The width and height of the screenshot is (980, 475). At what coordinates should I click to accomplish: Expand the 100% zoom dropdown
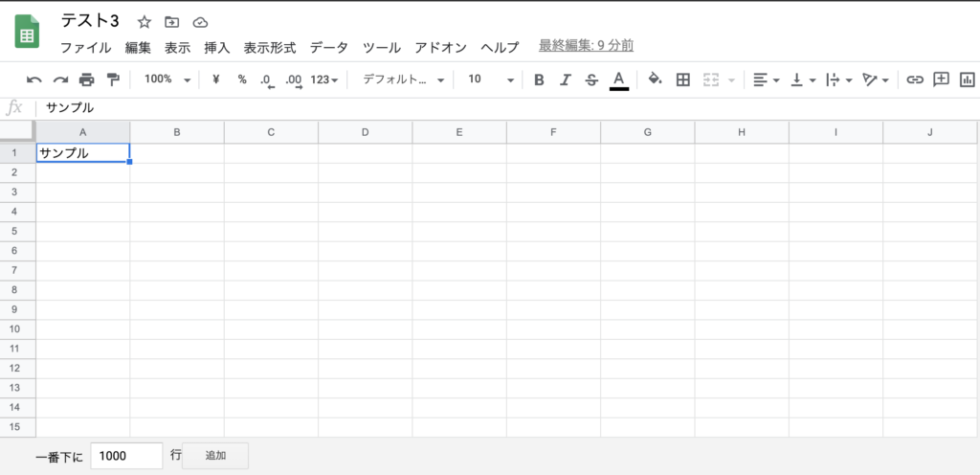[x=167, y=79]
